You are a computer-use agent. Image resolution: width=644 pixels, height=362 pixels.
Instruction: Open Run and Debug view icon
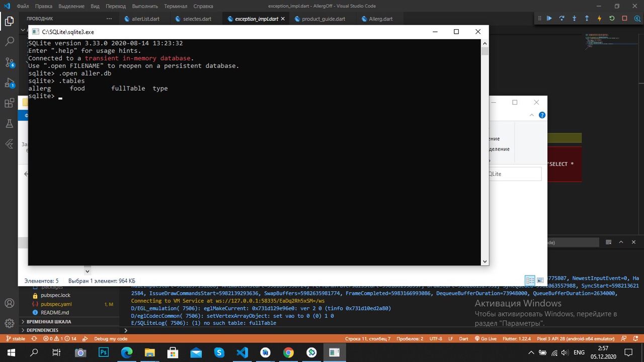(x=9, y=83)
